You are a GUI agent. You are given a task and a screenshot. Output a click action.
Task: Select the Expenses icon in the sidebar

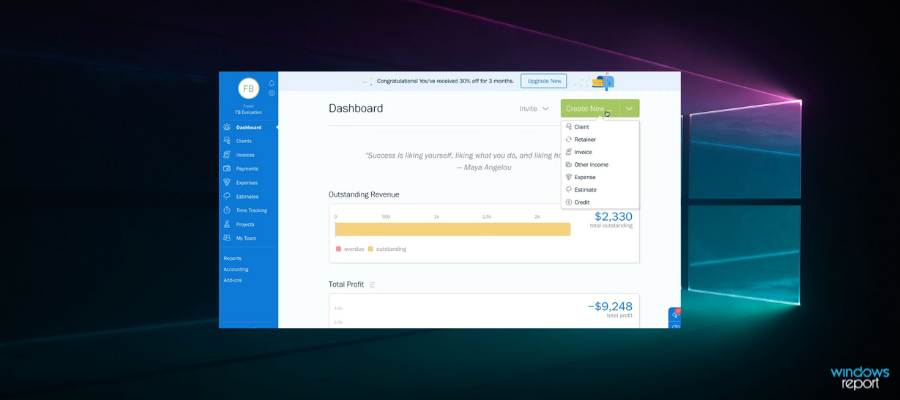click(x=227, y=182)
